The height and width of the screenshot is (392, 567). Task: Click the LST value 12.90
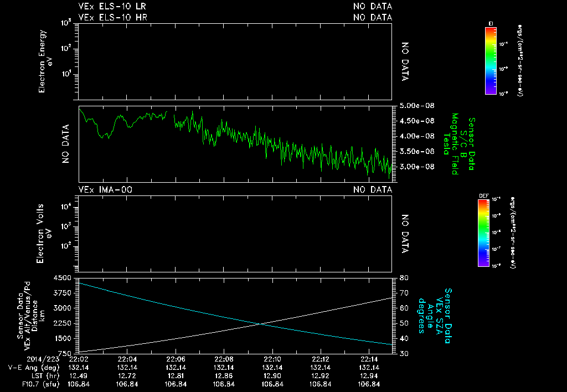272,376
